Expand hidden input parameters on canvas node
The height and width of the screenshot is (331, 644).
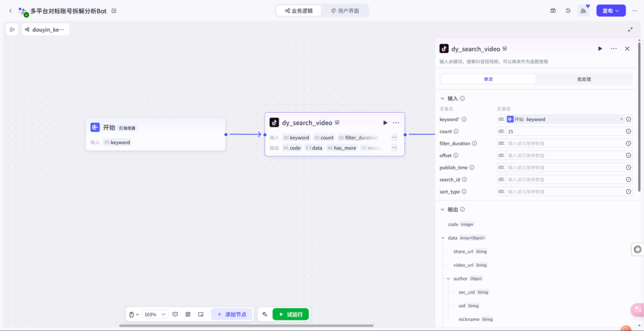pyautogui.click(x=394, y=138)
